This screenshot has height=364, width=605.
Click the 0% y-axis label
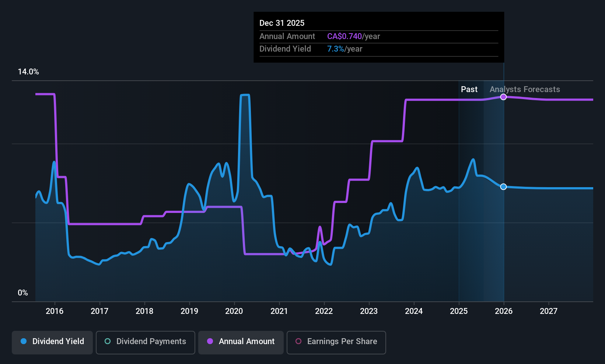click(x=23, y=293)
